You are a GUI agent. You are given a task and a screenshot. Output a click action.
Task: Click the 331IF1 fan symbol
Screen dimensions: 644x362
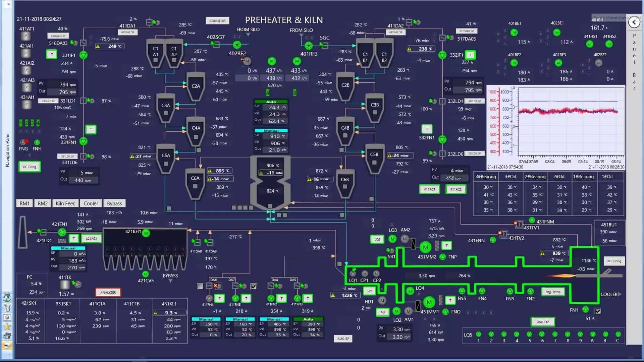coord(84,55)
